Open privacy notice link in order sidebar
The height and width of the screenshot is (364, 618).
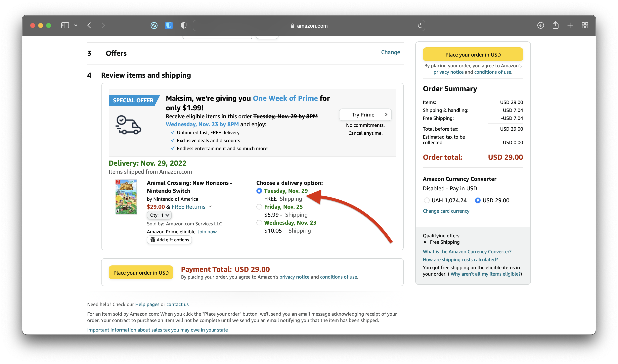pyautogui.click(x=449, y=72)
